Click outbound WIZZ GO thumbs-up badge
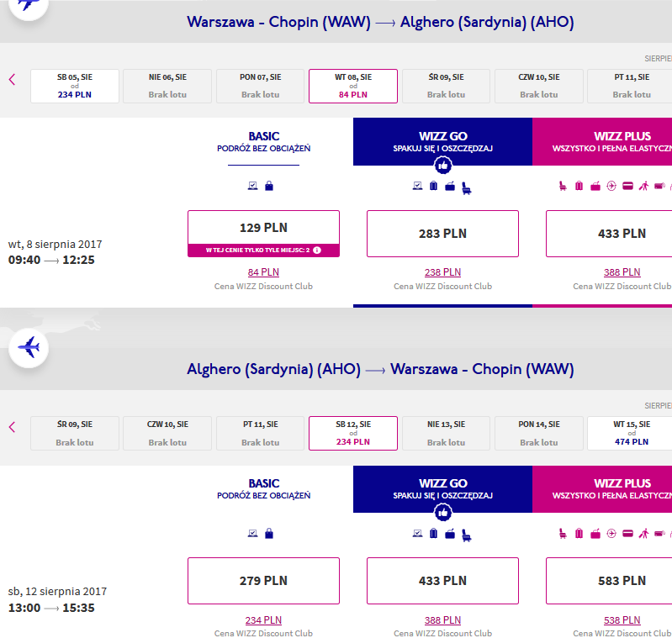The width and height of the screenshot is (672, 638). coord(442,166)
